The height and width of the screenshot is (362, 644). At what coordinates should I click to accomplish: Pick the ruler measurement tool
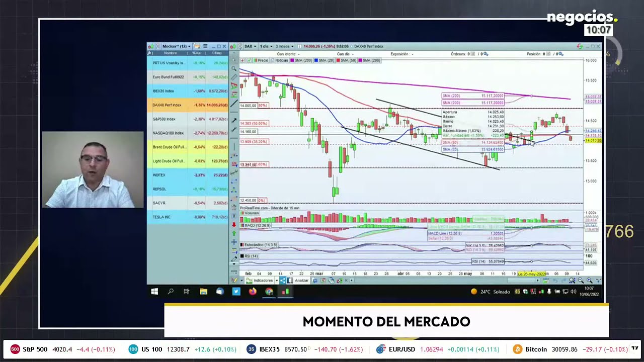pos(234,77)
